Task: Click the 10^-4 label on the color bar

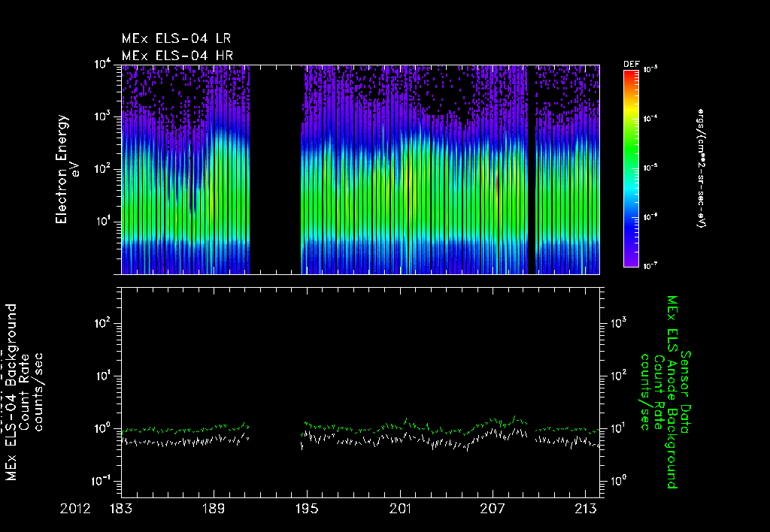Action: point(650,119)
